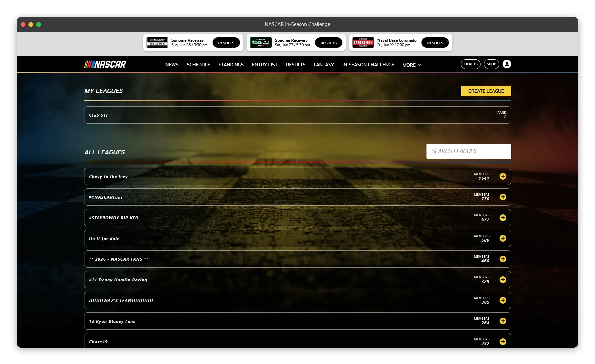The width and height of the screenshot is (595, 364).
Task: Maximize window with green button
Action: [39, 24]
